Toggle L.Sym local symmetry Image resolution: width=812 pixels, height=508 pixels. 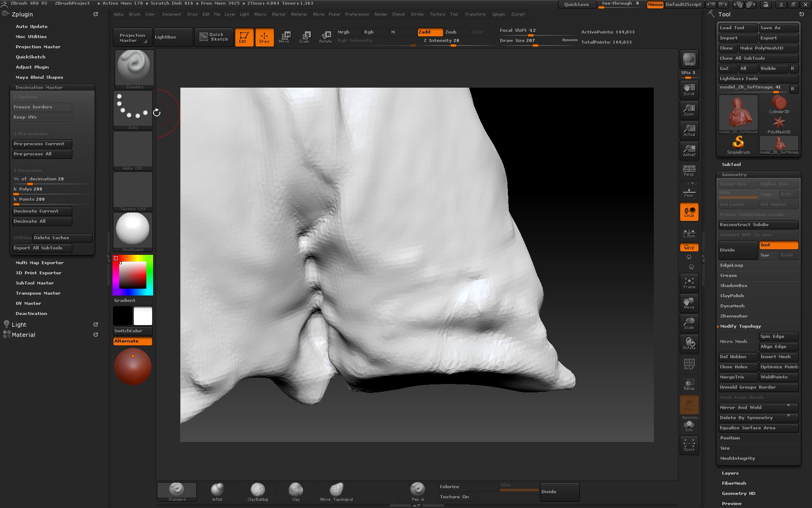(x=689, y=233)
